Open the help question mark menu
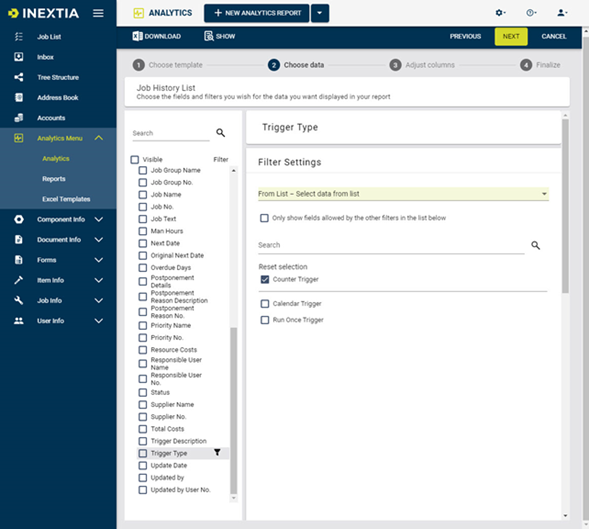The width and height of the screenshot is (589, 529). [531, 13]
